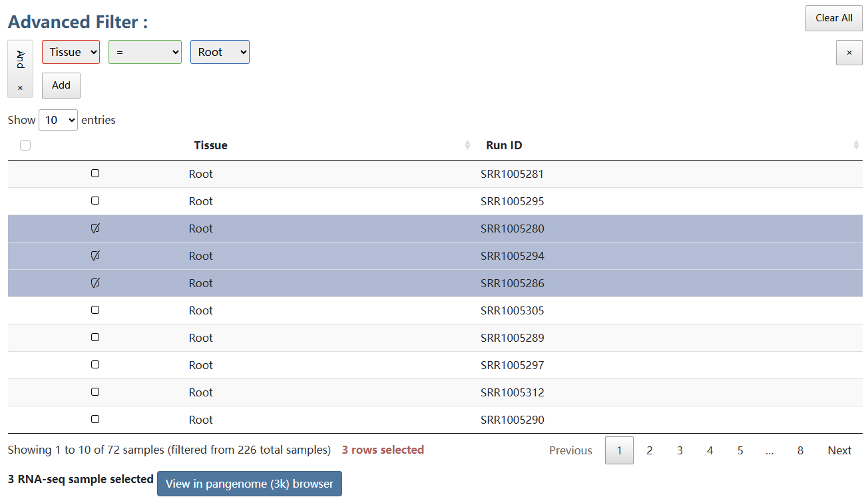Open the Tissue field dropdown
The width and height of the screenshot is (868, 501).
[71, 52]
